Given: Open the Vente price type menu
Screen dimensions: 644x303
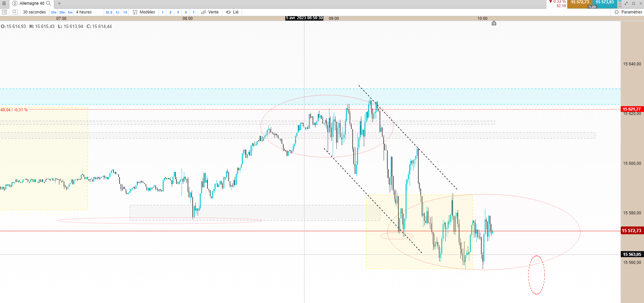Looking at the screenshot, I should (x=210, y=12).
